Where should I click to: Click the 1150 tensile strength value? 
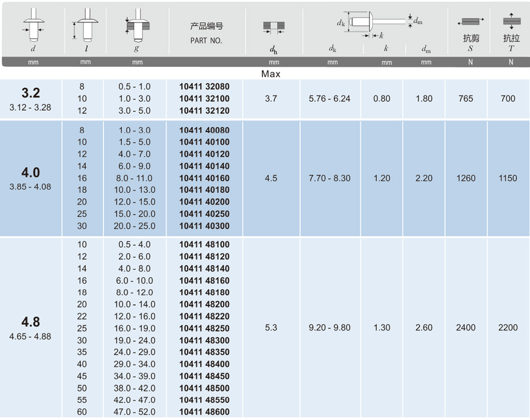click(x=508, y=178)
